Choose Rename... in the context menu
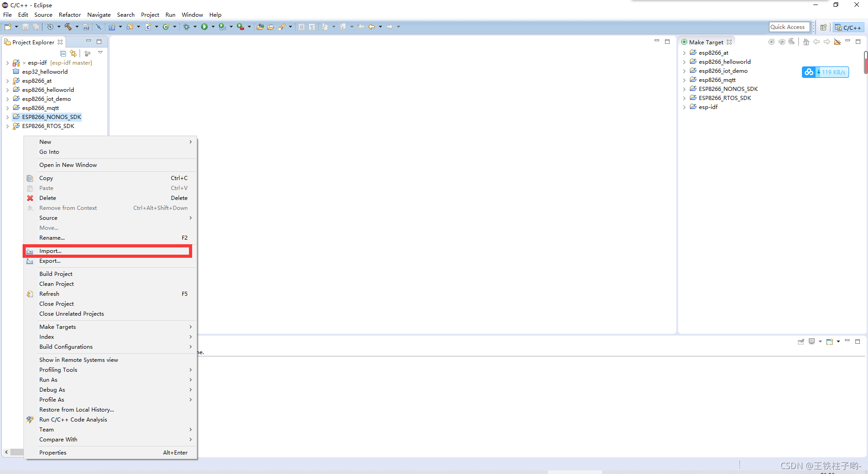Screen dimensions: 868x474 click(110, 238)
